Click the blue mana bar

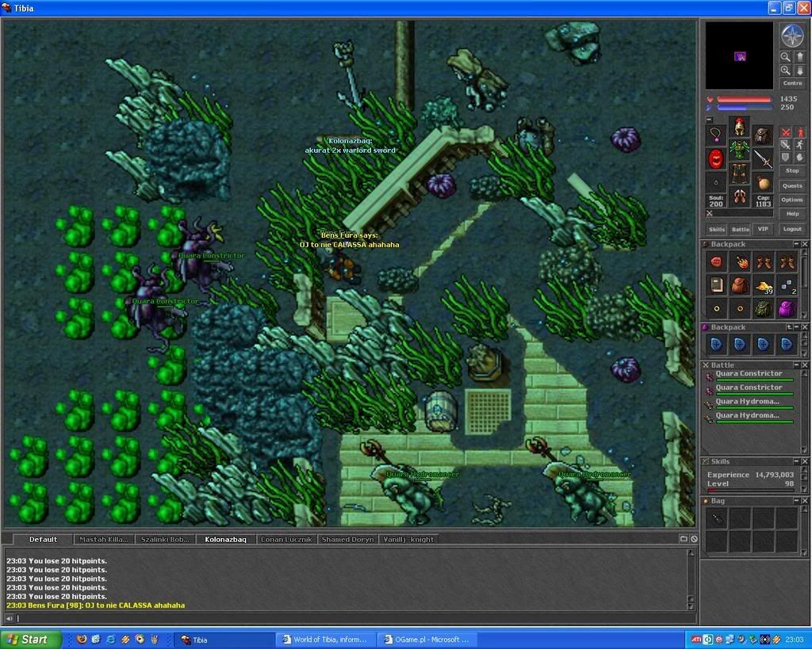(744, 108)
